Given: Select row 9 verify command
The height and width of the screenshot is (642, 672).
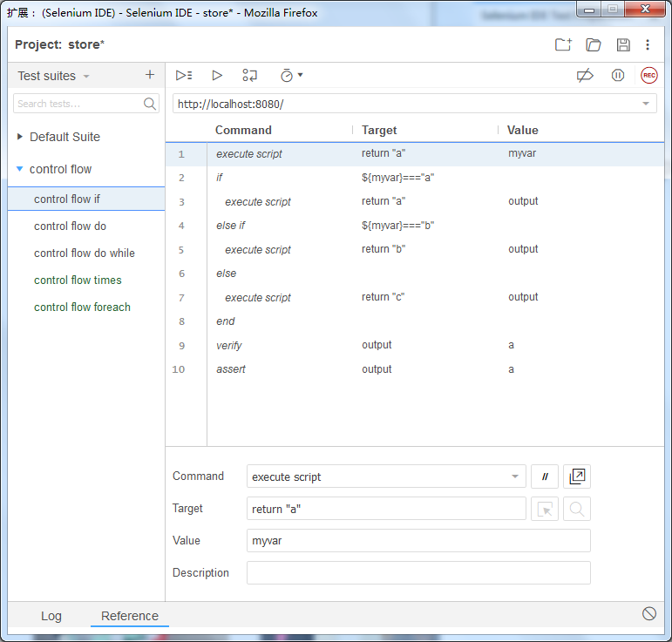Looking at the screenshot, I should 415,345.
